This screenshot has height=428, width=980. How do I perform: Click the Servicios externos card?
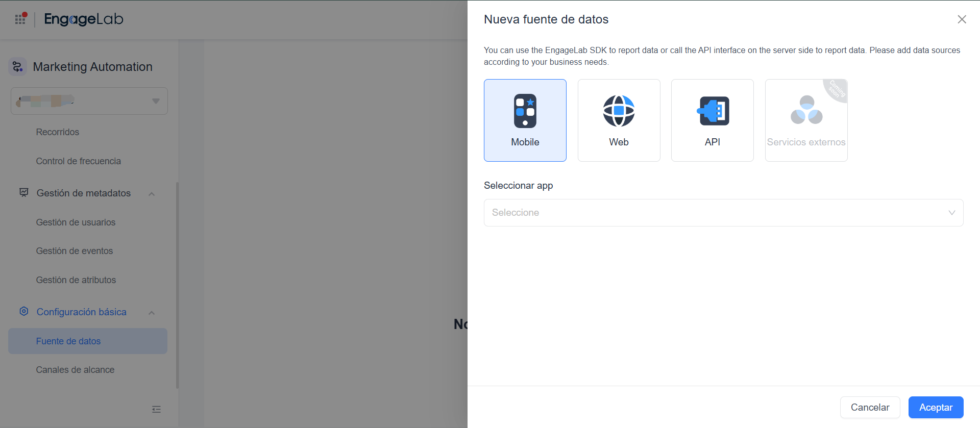[x=806, y=120]
